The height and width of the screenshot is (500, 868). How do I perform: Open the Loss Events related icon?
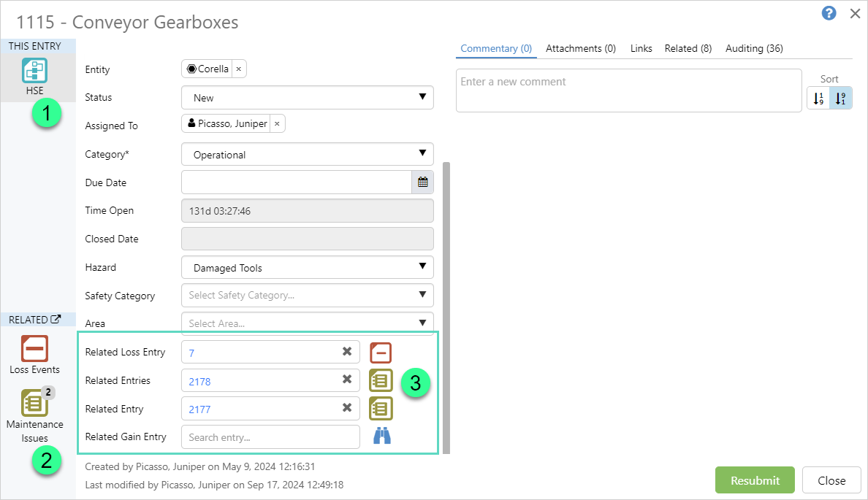click(x=34, y=349)
